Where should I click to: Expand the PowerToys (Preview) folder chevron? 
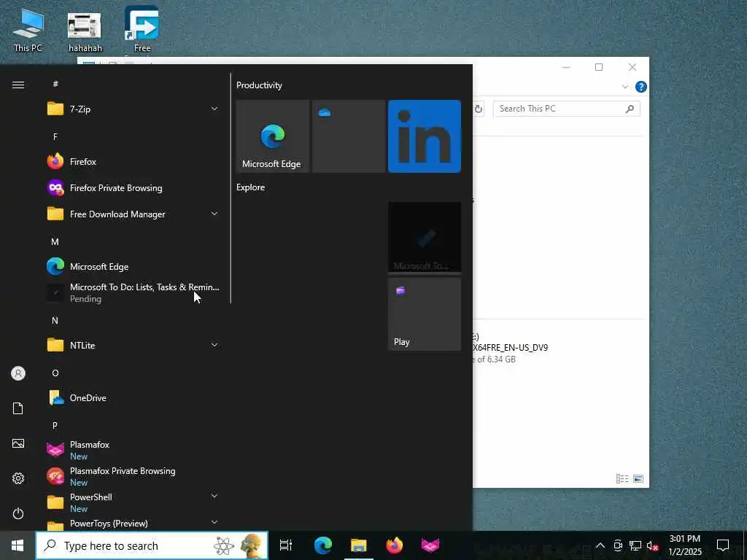tap(214, 522)
